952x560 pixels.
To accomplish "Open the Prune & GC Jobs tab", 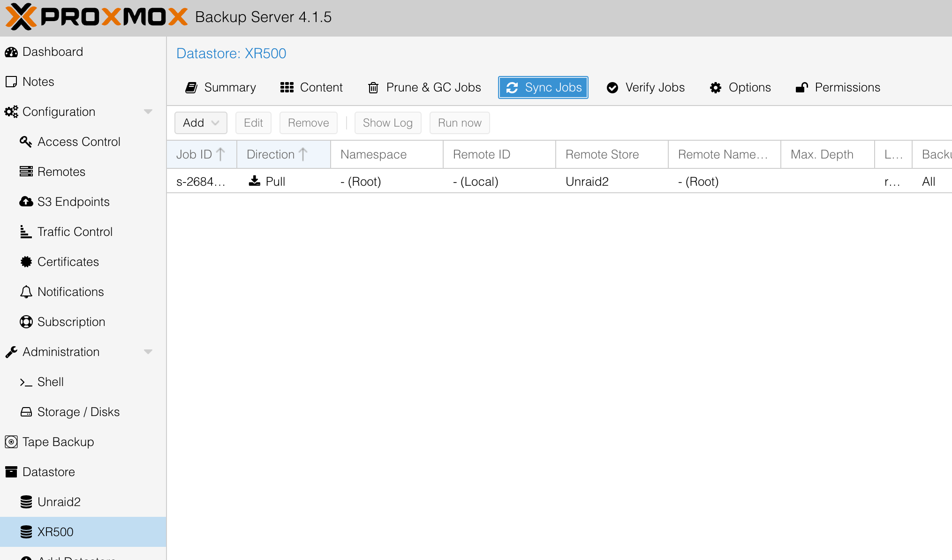I will click(x=423, y=87).
